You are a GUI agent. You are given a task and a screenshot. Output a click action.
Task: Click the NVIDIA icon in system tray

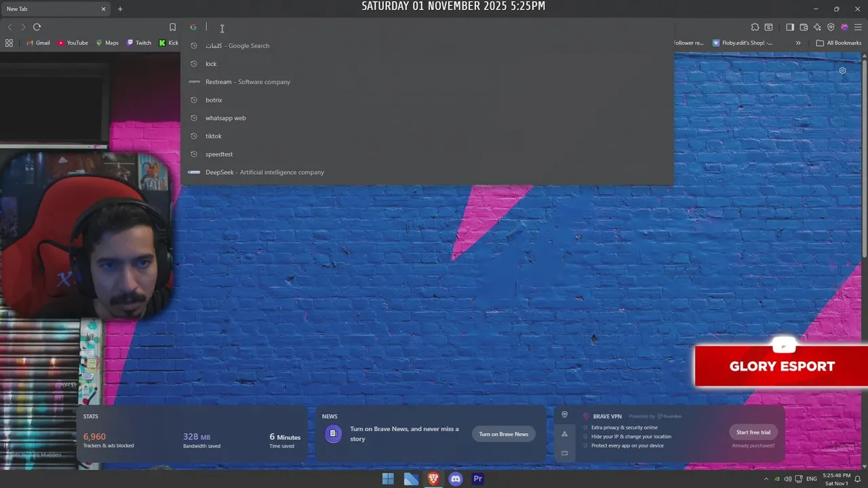pos(777,479)
